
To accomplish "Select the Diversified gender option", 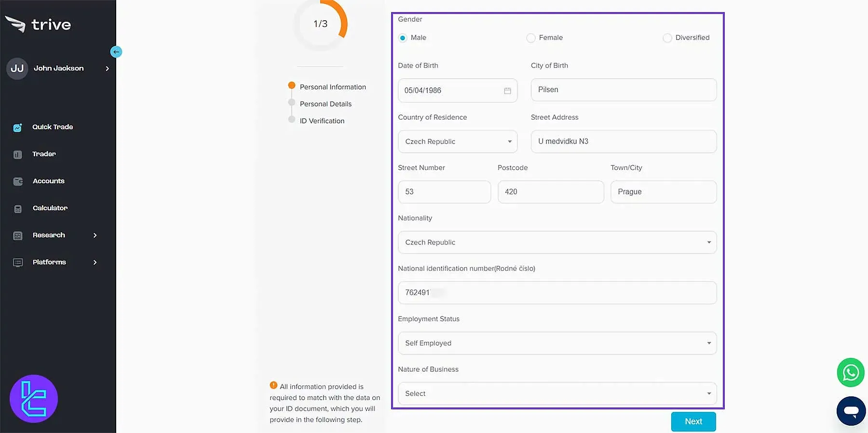I will click(667, 38).
